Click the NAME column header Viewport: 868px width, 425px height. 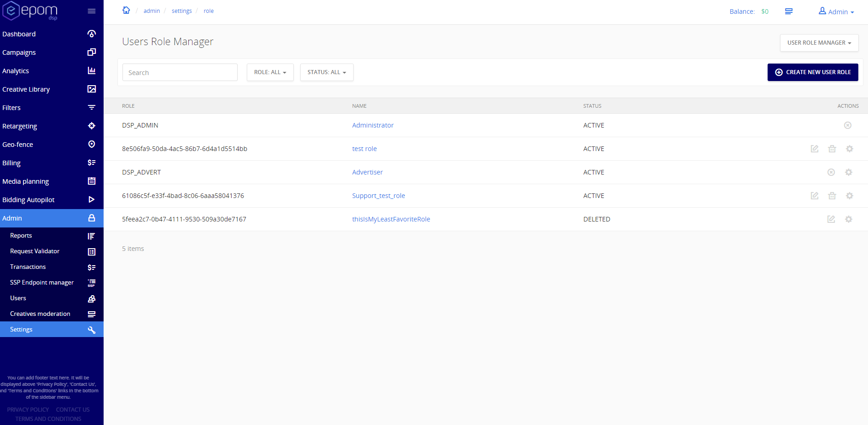pyautogui.click(x=359, y=106)
